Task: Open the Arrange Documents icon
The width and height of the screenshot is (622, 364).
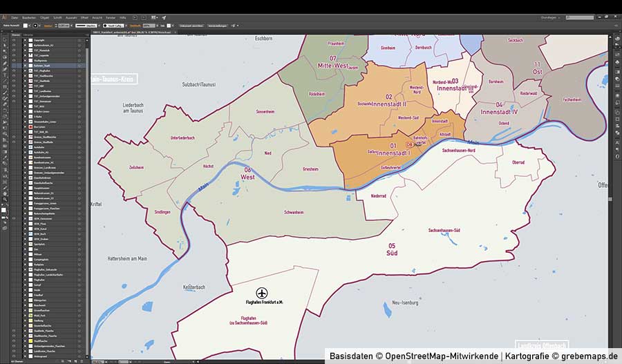Action: click(154, 17)
